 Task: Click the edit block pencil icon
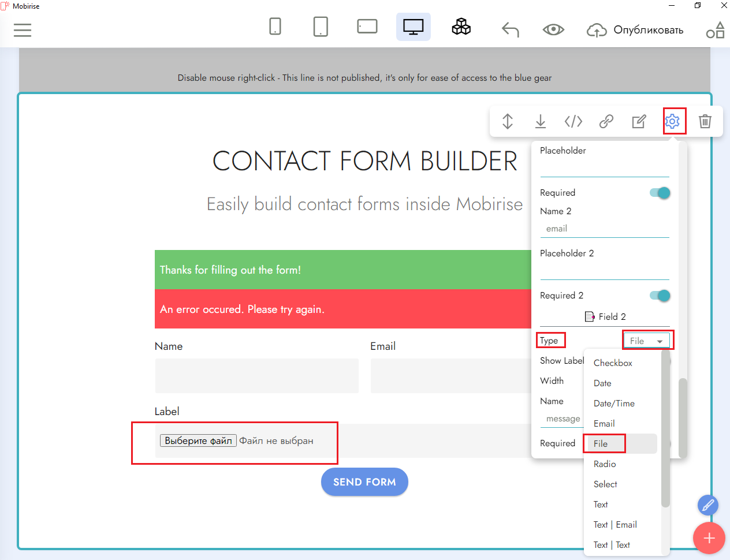click(639, 121)
